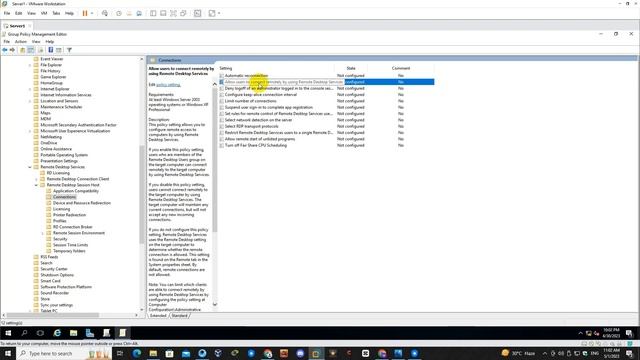
Task: Open Edit menu in VMware Workstation
Action: (x=18, y=13)
